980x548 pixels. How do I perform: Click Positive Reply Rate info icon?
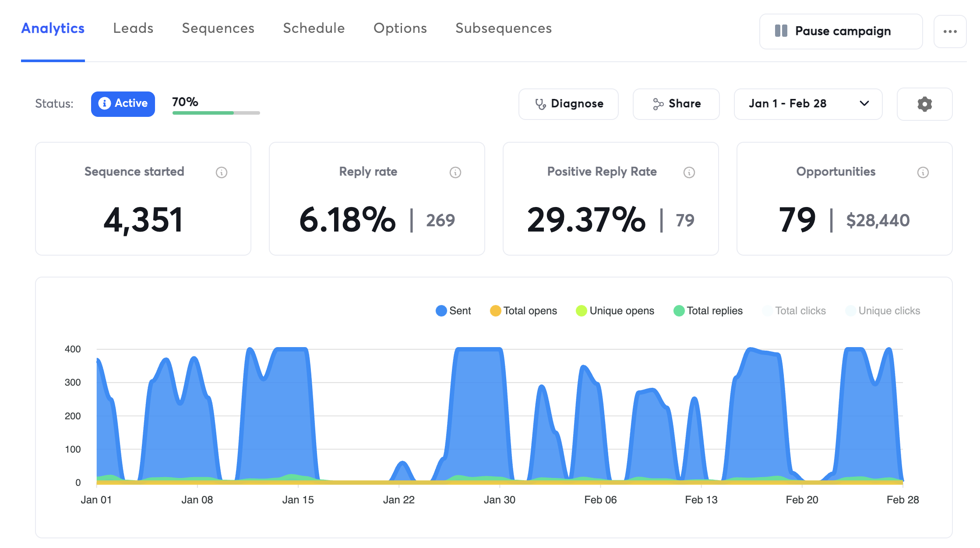tap(689, 172)
